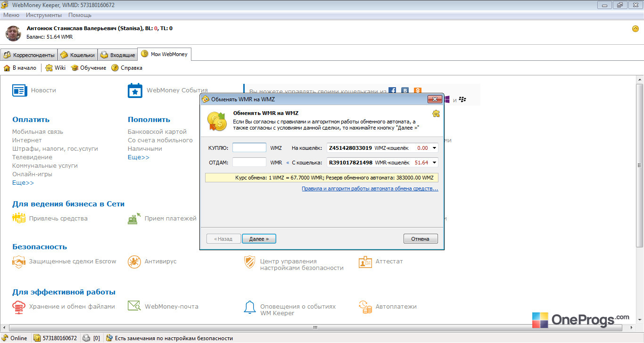Expand Еще>> under Пополнить
Image resolution: width=644 pixels, height=343 pixels.
tap(139, 157)
